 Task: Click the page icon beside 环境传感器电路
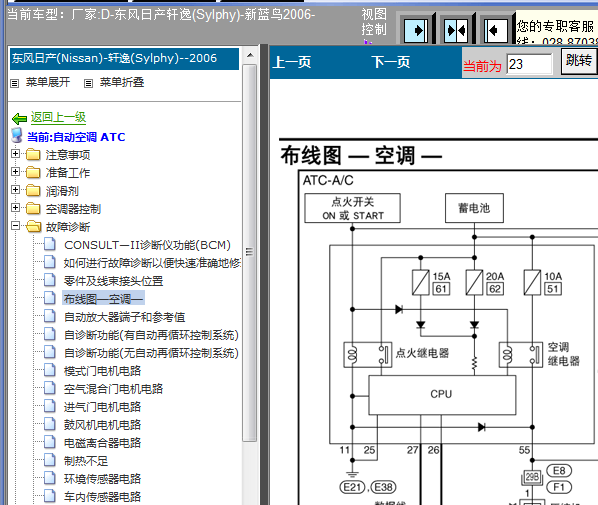coord(50,478)
